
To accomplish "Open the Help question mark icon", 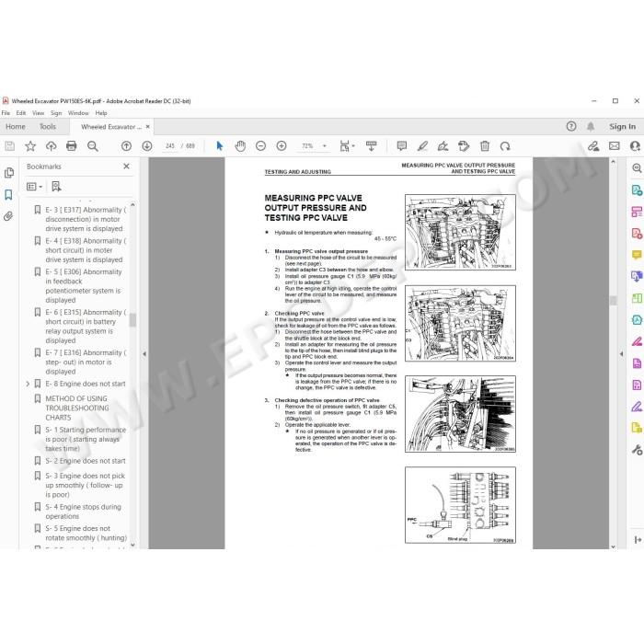I will click(x=571, y=127).
